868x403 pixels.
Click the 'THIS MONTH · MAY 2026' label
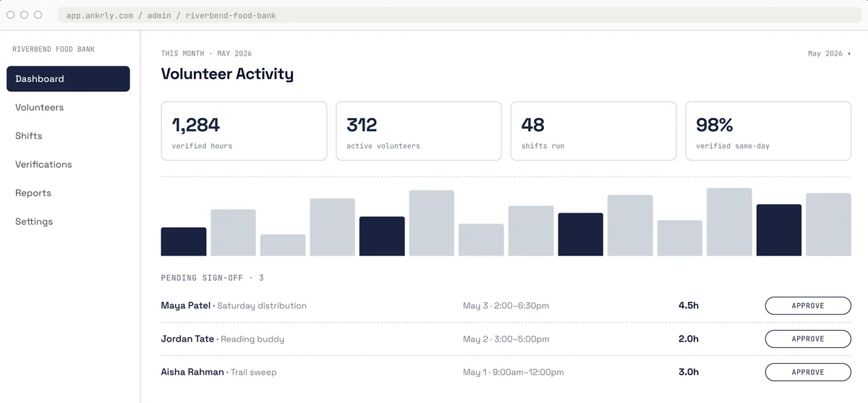pos(206,54)
